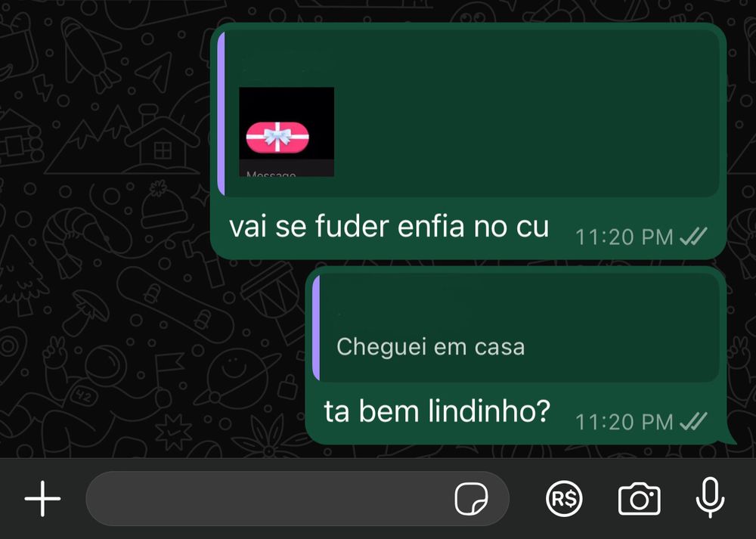The height and width of the screenshot is (539, 756).
Task: Tap the R$ payment icon
Action: point(564,498)
